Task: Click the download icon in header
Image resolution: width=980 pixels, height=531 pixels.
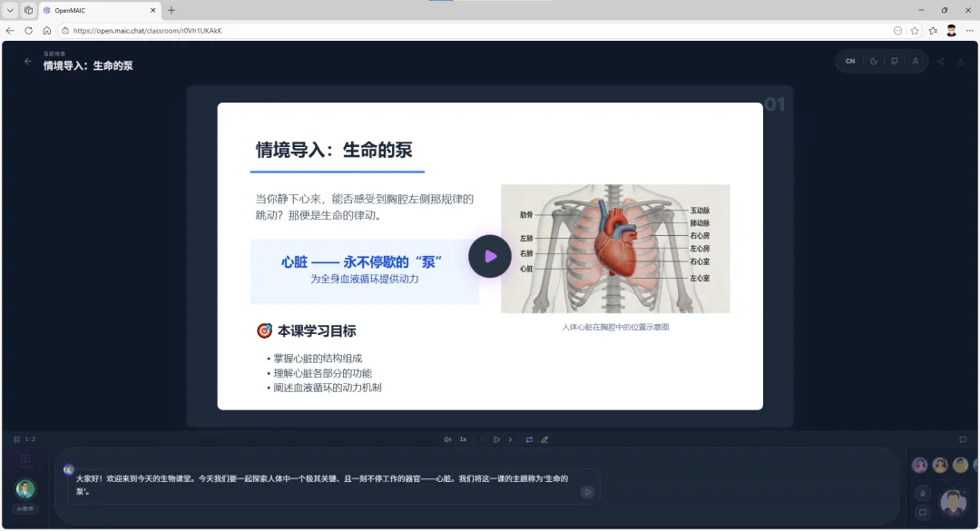Action: (961, 62)
